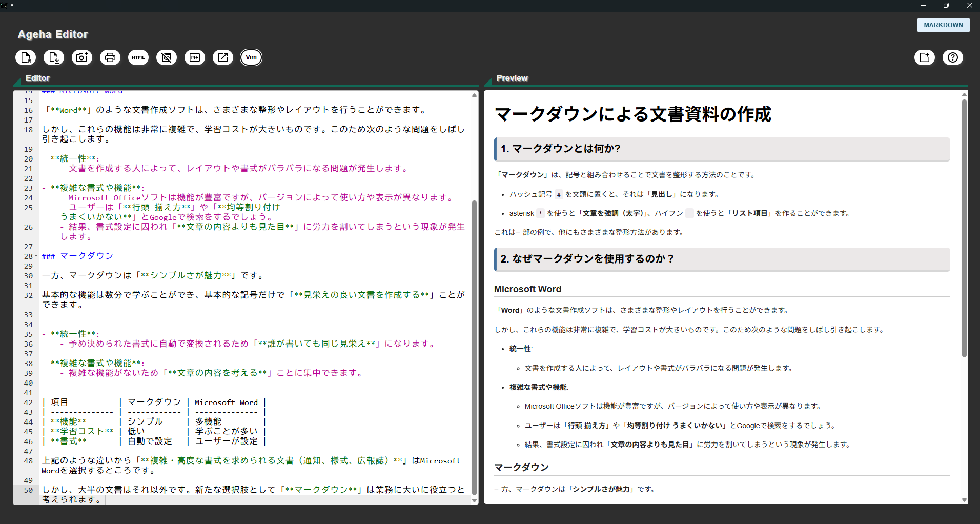Save the document using the download icon
Viewport: 980px width, 524px height.
[54, 57]
